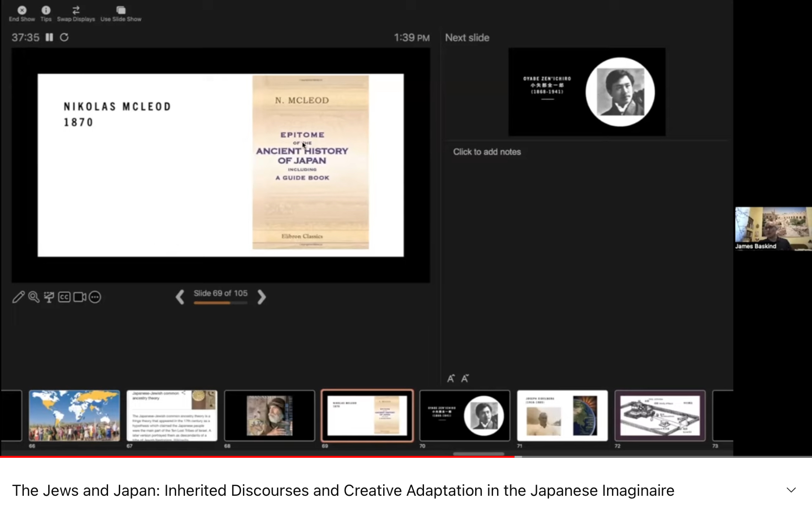The width and height of the screenshot is (812, 506).
Task: Click James Baskind webcam tile
Action: tap(774, 229)
